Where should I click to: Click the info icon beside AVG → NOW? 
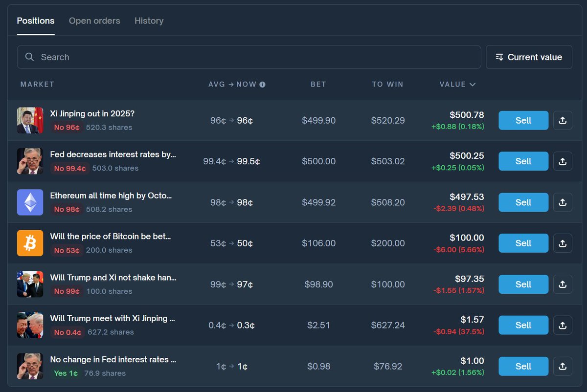tap(263, 85)
